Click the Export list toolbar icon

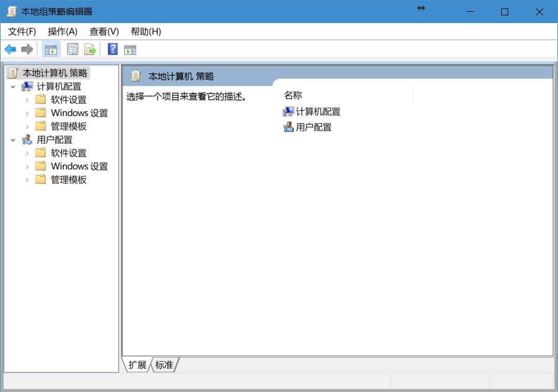tap(89, 50)
